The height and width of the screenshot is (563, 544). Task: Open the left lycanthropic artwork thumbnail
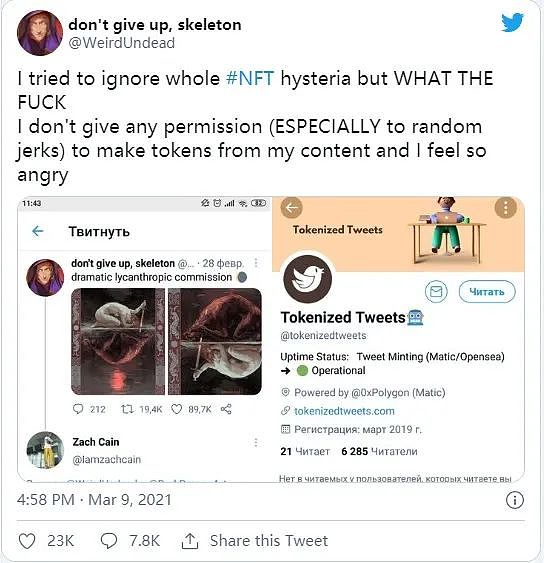coord(118,341)
